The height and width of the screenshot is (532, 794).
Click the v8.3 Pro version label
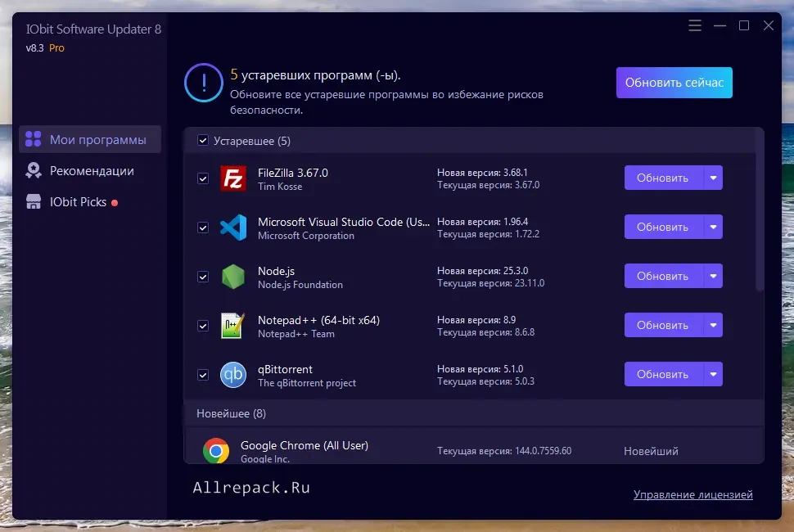click(45, 48)
